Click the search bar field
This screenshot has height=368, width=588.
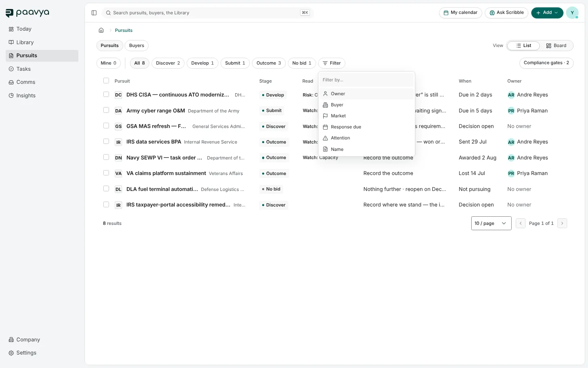[207, 13]
